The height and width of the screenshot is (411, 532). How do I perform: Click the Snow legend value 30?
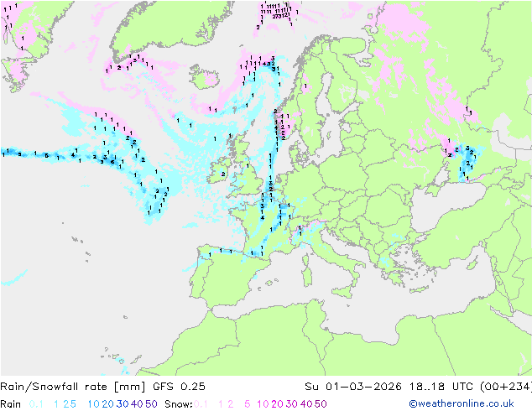pyautogui.click(x=292, y=404)
